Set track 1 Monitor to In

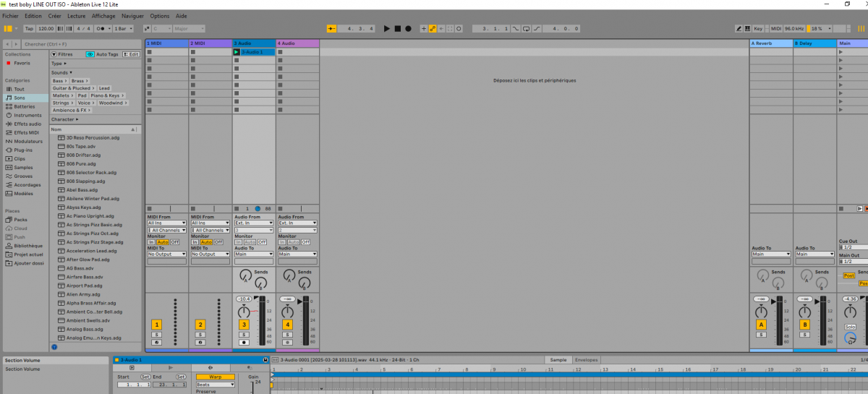151,242
